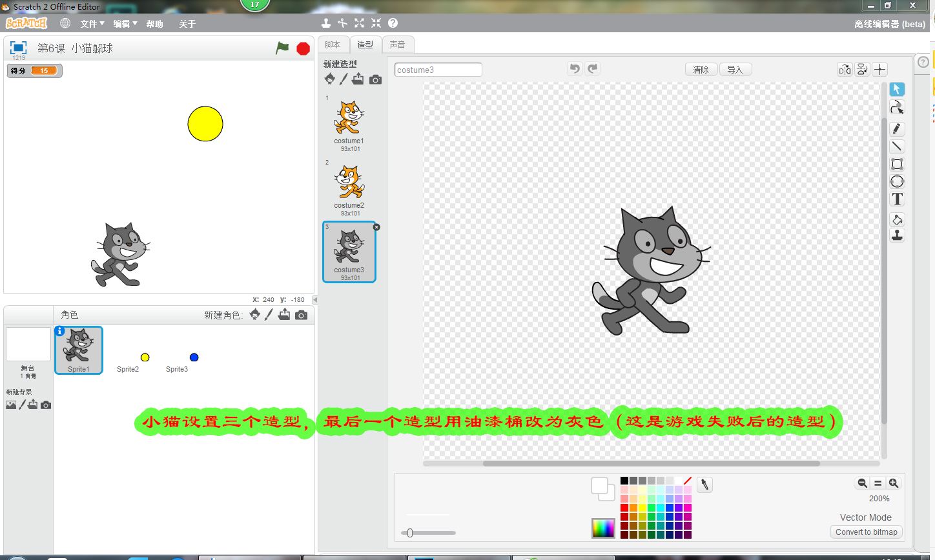The width and height of the screenshot is (935, 560).
Task: Click the block help question-mark tool
Action: click(393, 23)
